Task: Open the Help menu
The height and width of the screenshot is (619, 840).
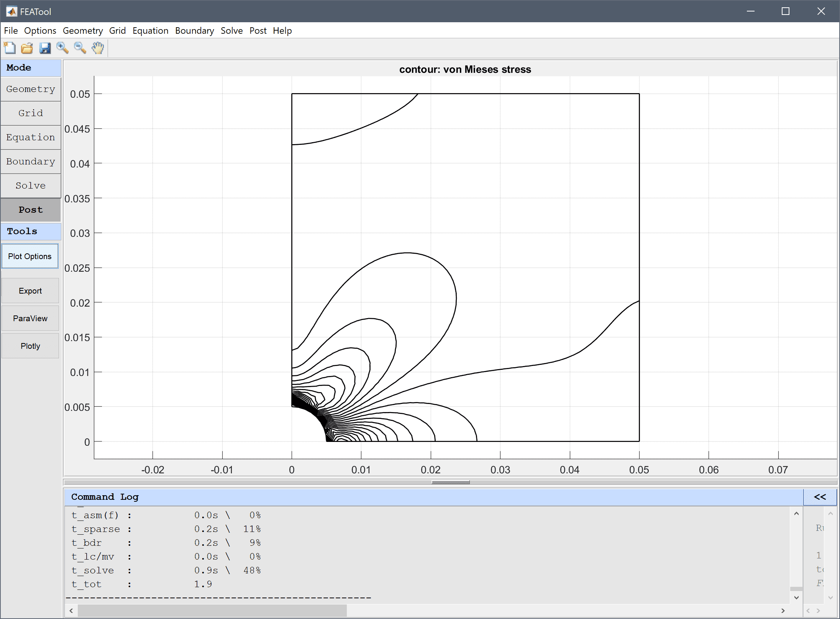Action: (x=282, y=31)
